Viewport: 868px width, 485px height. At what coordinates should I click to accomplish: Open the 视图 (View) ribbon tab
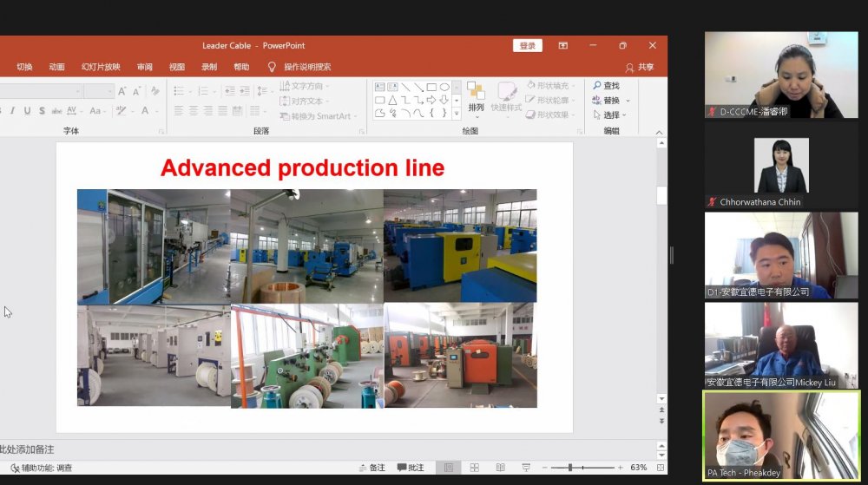point(177,67)
